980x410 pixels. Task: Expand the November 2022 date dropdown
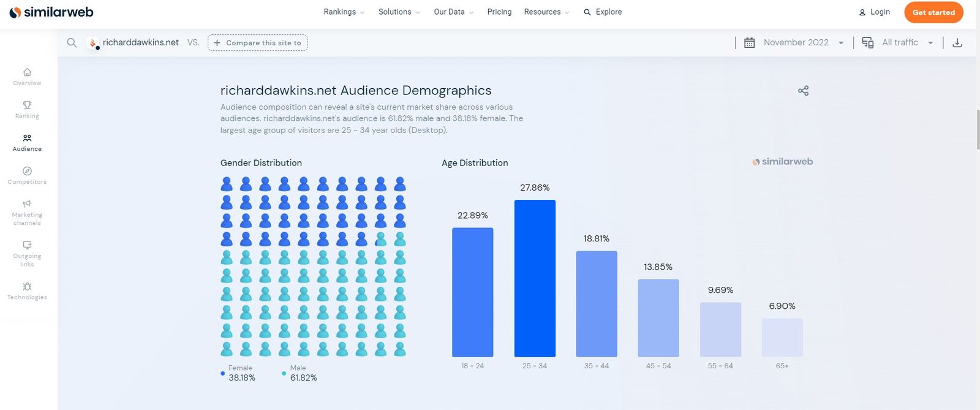point(795,43)
